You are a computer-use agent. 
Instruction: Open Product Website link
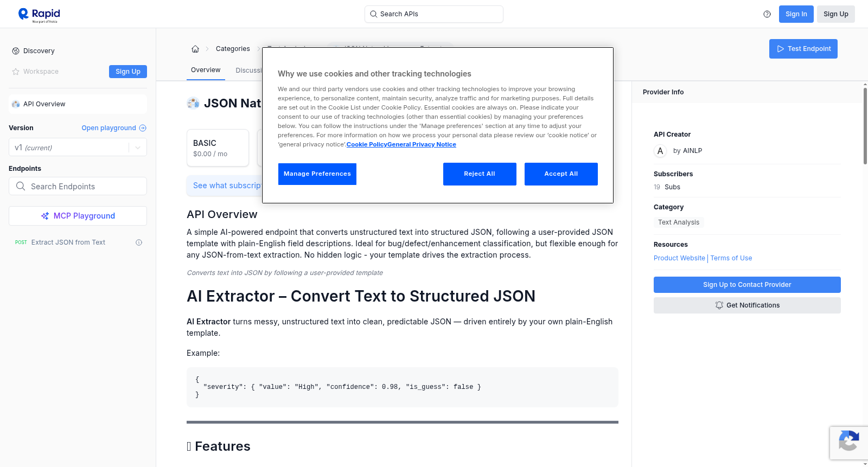pyautogui.click(x=679, y=258)
